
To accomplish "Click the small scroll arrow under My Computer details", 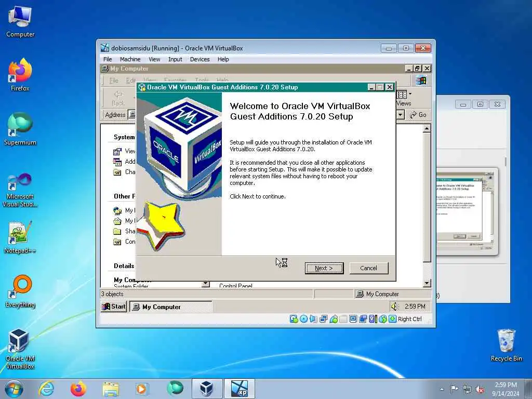I will point(206,284).
